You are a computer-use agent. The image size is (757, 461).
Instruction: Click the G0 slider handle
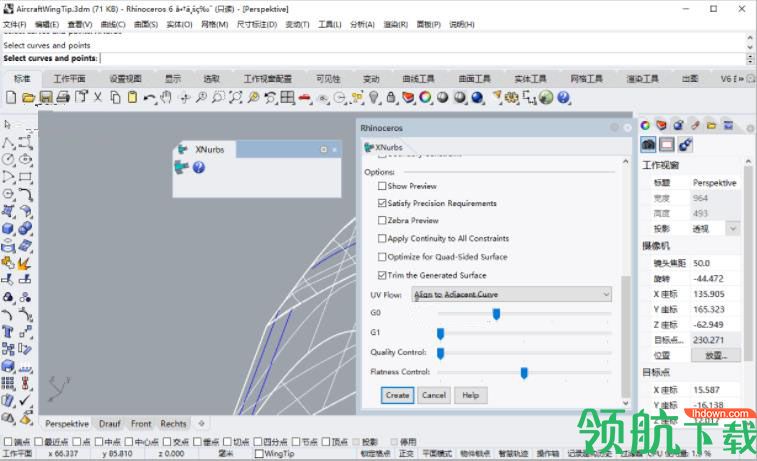point(496,314)
